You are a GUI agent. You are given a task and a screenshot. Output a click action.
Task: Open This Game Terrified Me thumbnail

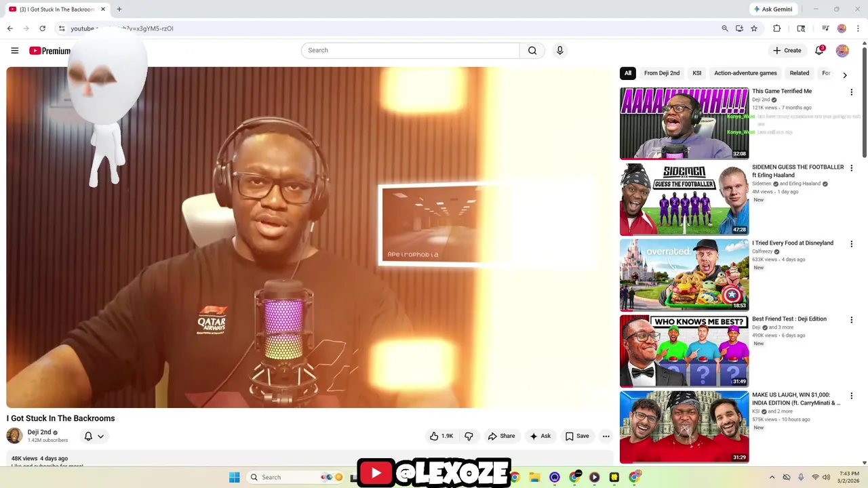coord(684,123)
